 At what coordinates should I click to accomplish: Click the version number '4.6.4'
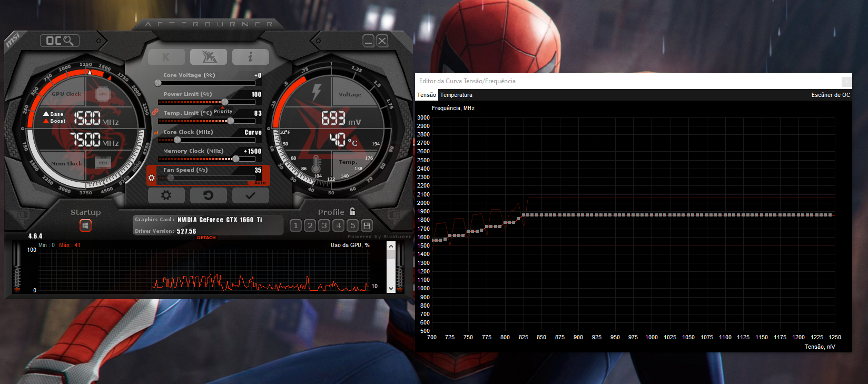(x=35, y=236)
